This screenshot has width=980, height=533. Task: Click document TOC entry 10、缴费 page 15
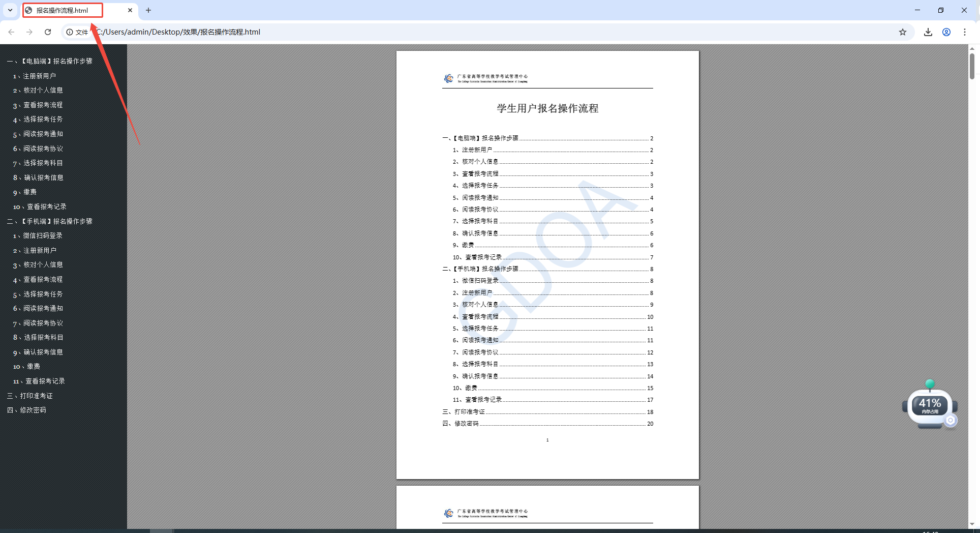pos(553,388)
